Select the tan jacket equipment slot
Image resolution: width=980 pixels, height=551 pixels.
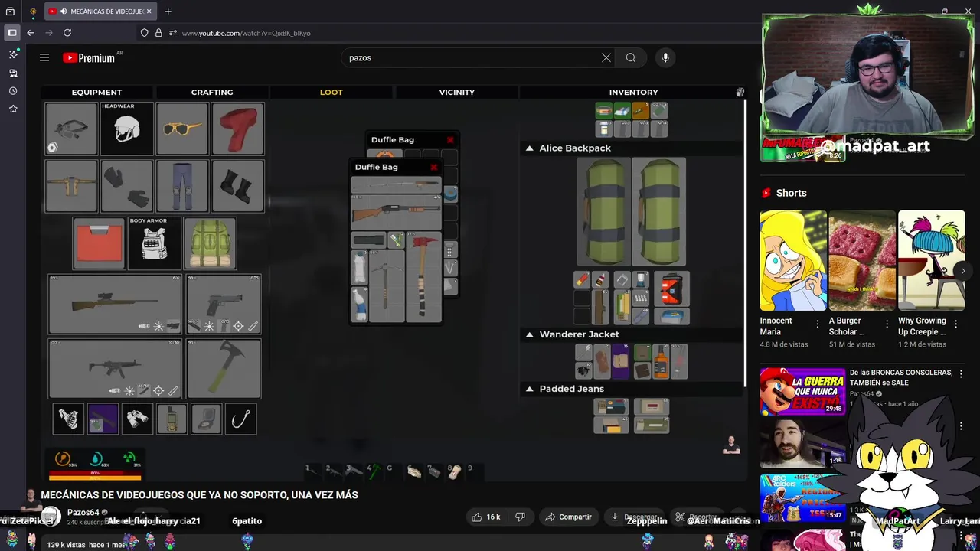(71, 186)
